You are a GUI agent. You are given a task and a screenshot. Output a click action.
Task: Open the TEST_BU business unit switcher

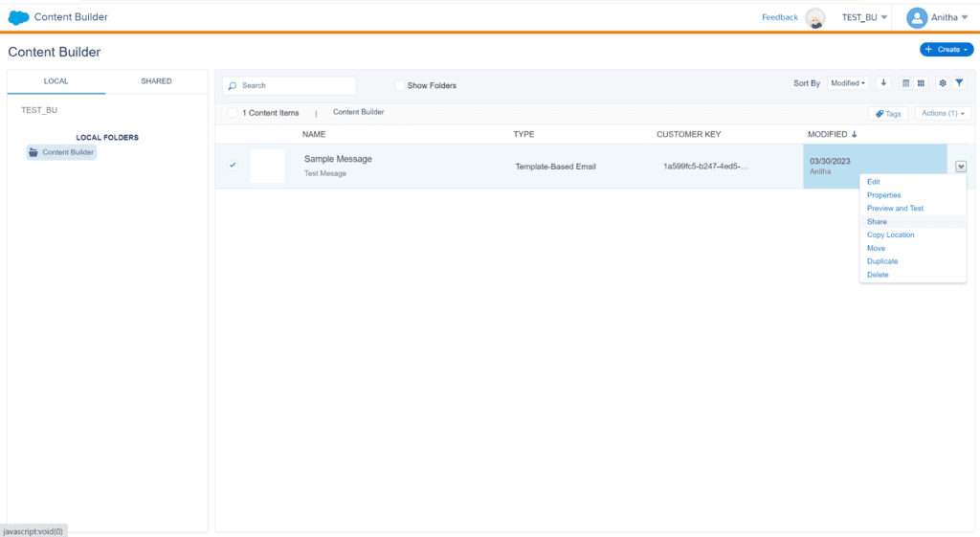click(x=864, y=17)
